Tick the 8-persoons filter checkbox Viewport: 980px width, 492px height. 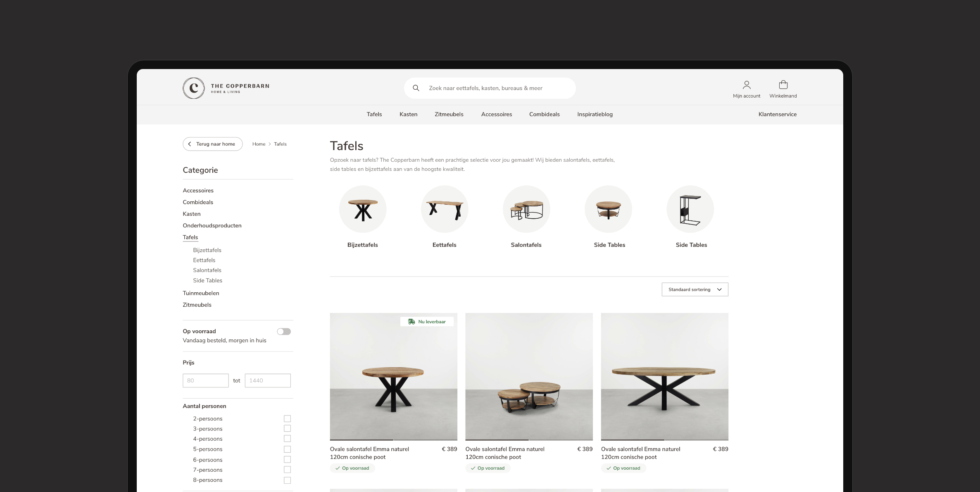tap(287, 480)
